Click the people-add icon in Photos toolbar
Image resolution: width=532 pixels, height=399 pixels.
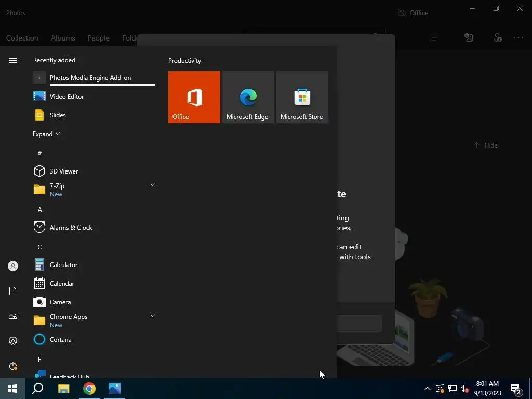[x=497, y=37]
